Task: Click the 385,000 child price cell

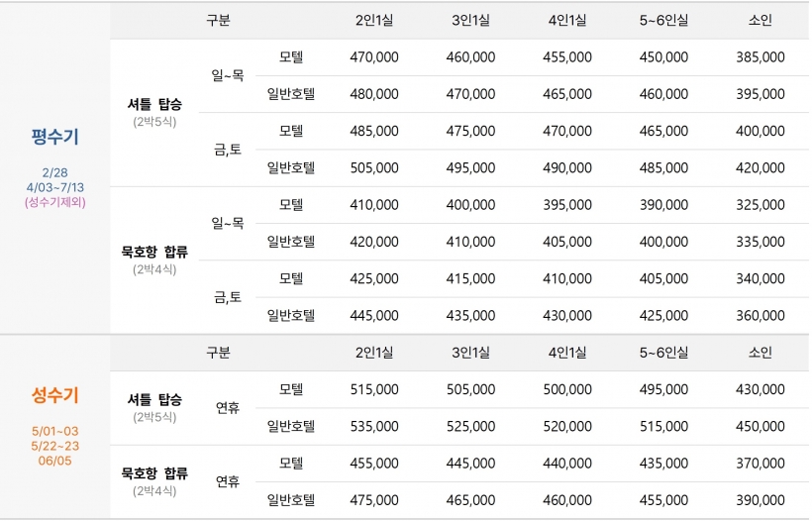Action: click(760, 57)
